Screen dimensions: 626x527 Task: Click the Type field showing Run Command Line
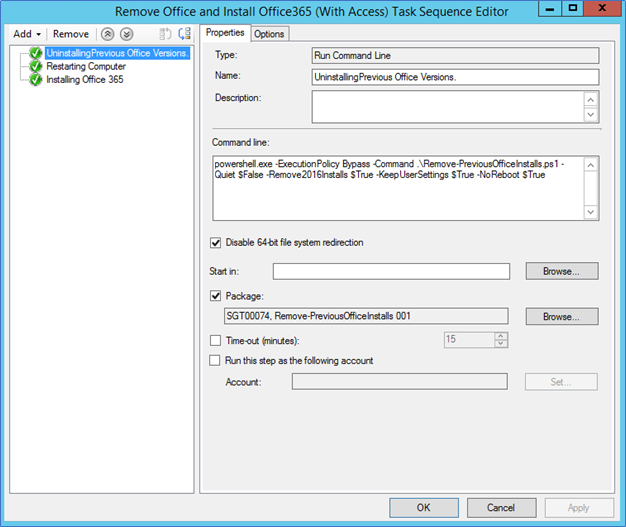(x=455, y=55)
